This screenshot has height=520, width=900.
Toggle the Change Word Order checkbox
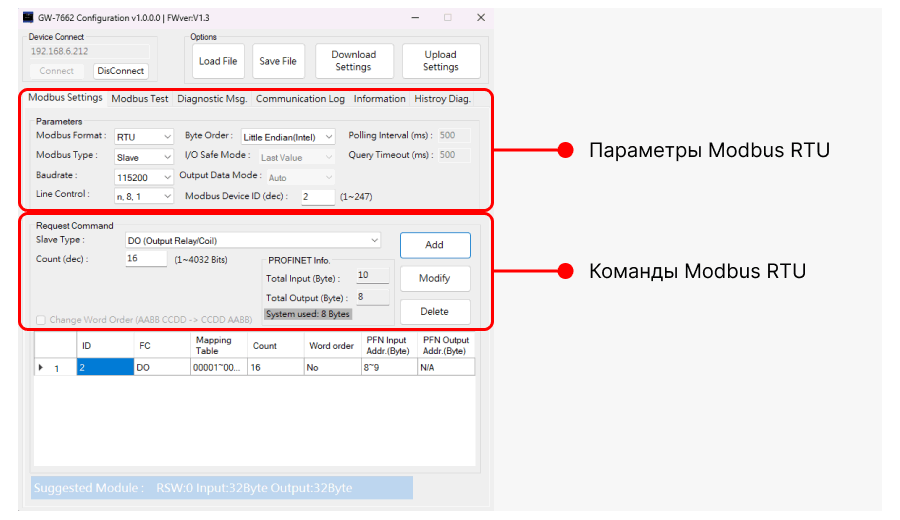pos(41,320)
